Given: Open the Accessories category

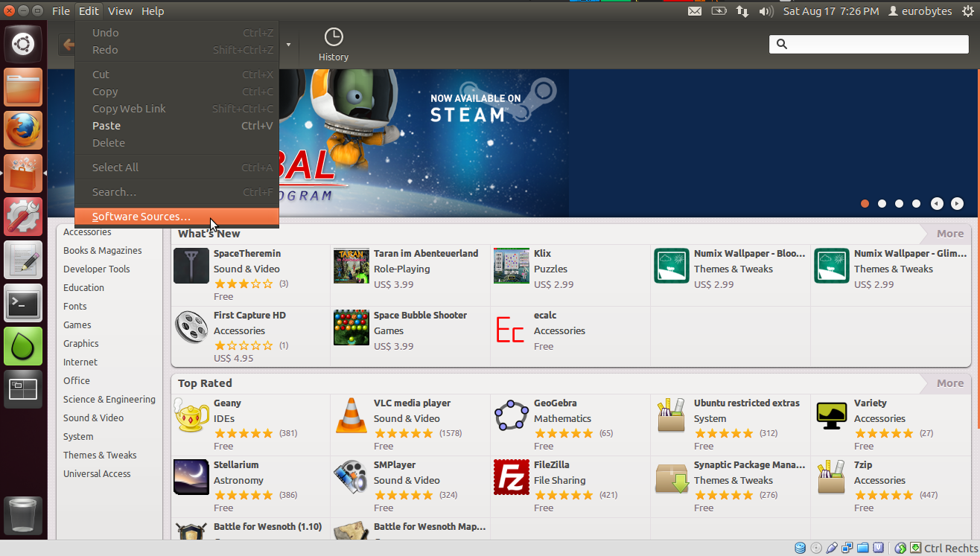Looking at the screenshot, I should [x=87, y=232].
